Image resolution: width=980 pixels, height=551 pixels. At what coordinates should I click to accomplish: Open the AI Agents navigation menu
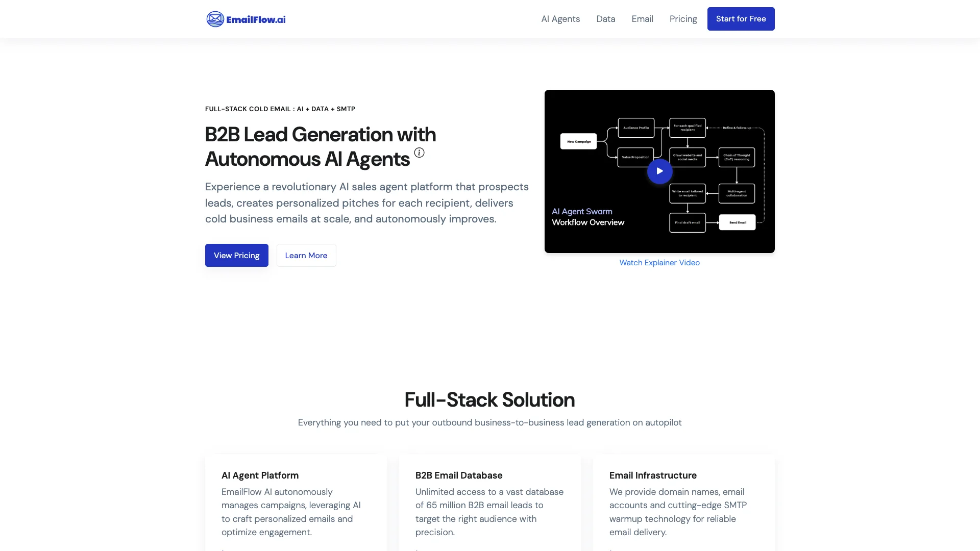(x=560, y=19)
